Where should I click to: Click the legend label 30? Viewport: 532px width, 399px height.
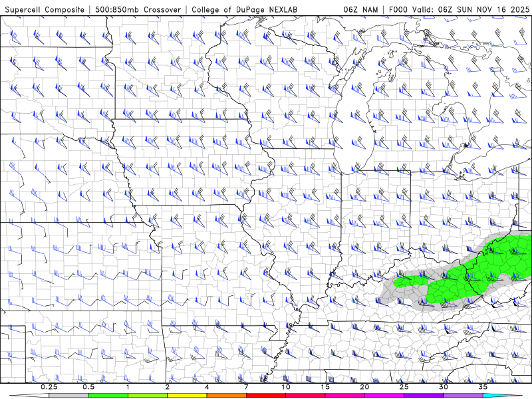click(444, 387)
